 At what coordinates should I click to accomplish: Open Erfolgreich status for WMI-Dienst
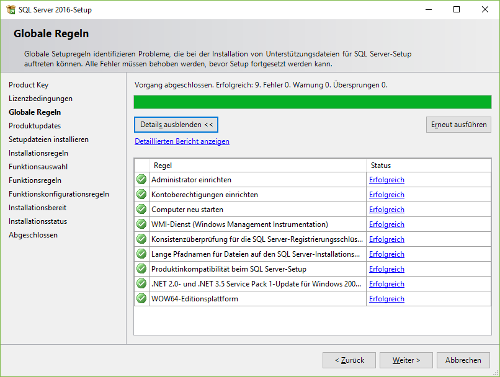click(x=387, y=224)
